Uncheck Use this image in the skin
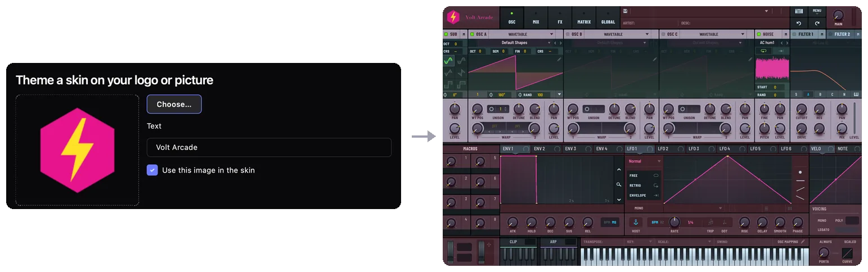 pos(152,170)
